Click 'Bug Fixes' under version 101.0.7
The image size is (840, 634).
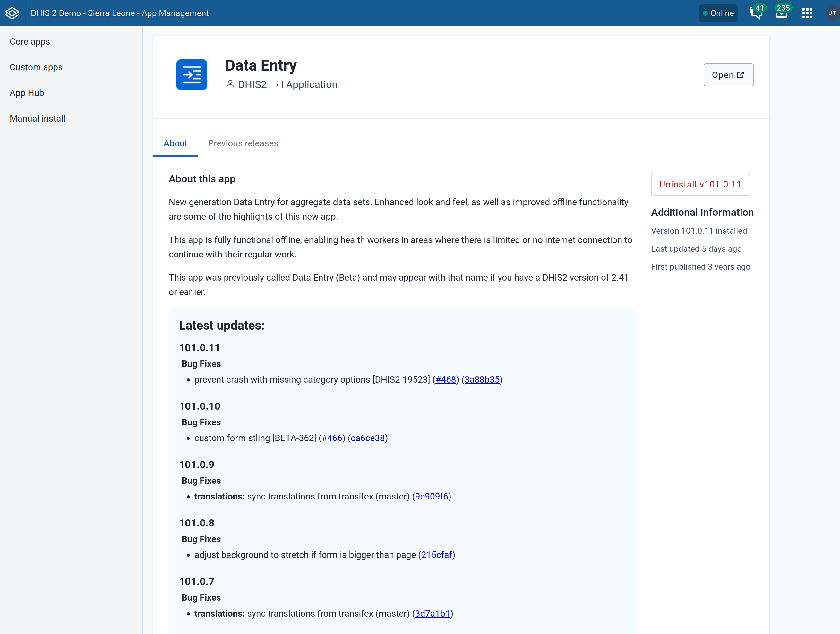pos(201,597)
